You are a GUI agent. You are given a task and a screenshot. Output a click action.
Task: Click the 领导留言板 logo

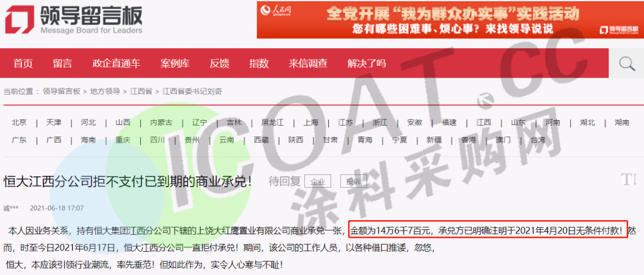(74, 20)
